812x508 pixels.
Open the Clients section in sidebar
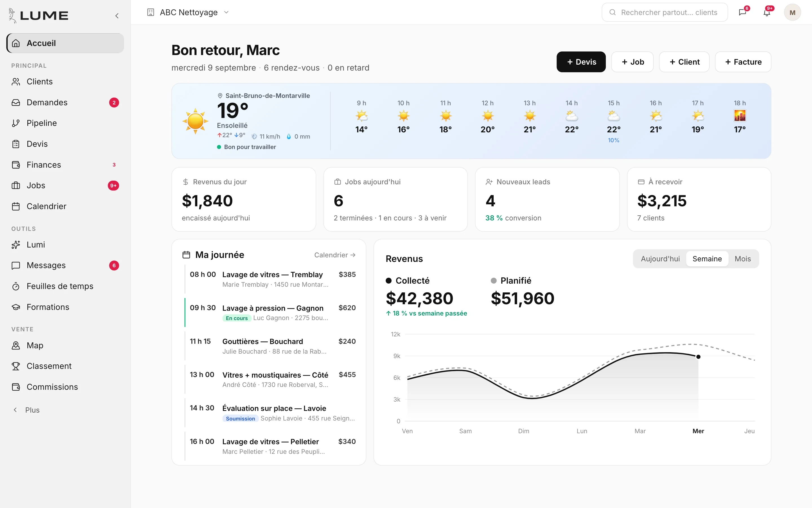[65, 82]
